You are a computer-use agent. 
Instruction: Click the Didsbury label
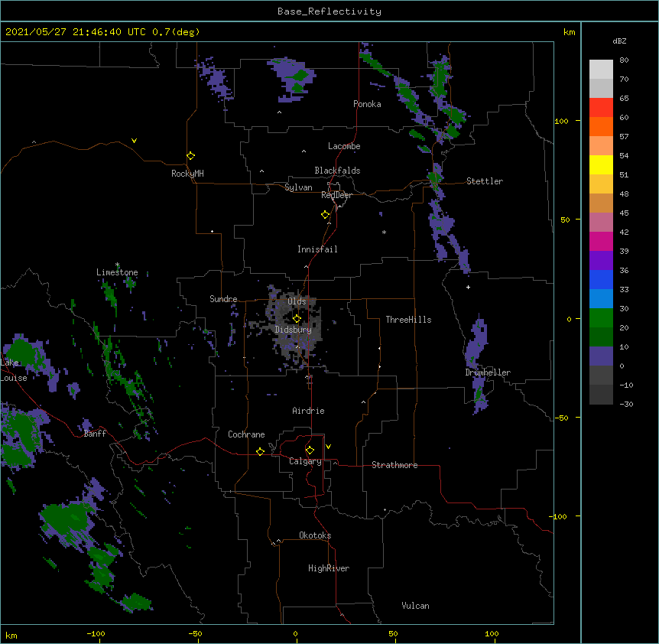coord(294,330)
